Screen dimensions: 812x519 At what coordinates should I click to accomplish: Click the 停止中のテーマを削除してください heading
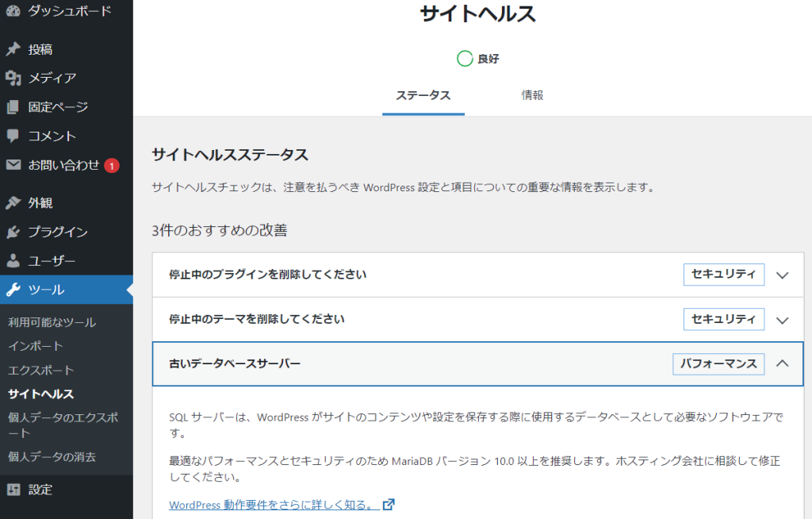coord(257,319)
